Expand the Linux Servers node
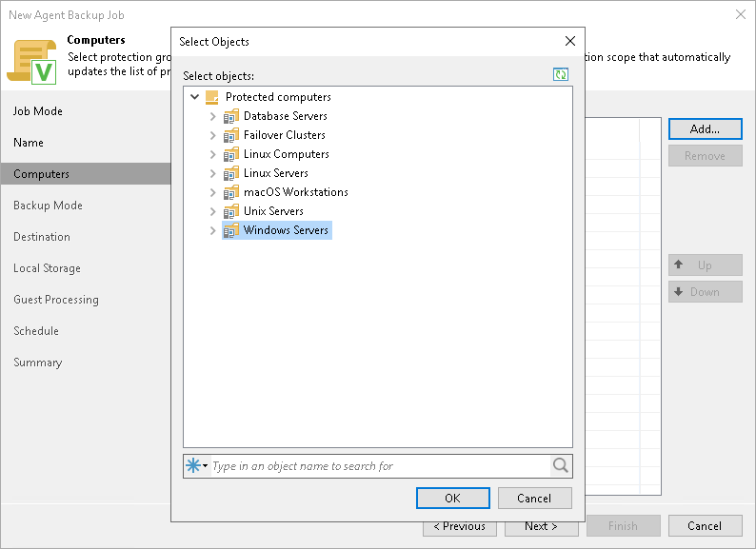This screenshot has height=549, width=756. [212, 173]
